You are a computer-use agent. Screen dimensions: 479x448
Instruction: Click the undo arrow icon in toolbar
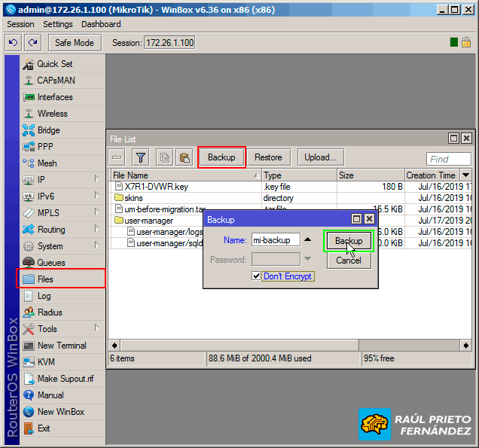[13, 43]
